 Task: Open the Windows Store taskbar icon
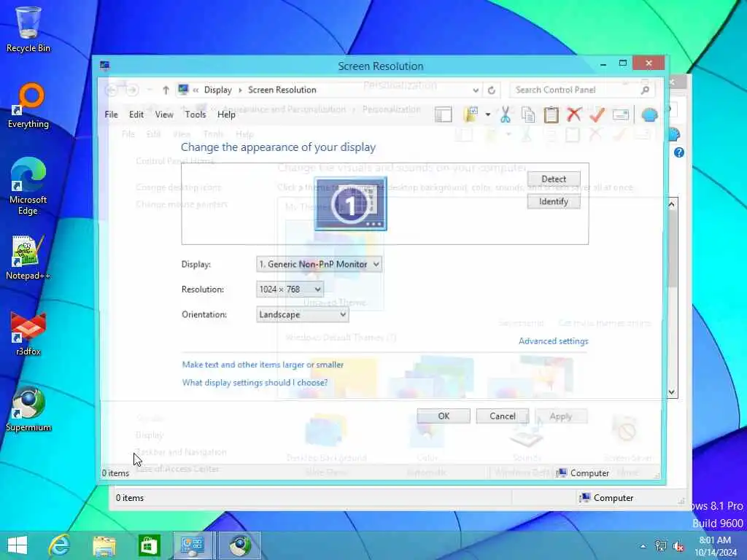pyautogui.click(x=149, y=545)
